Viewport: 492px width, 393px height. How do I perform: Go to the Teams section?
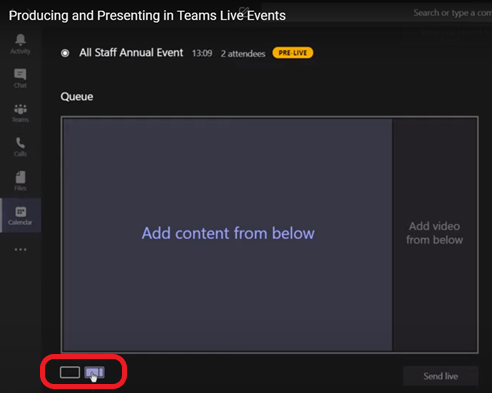coord(20,113)
